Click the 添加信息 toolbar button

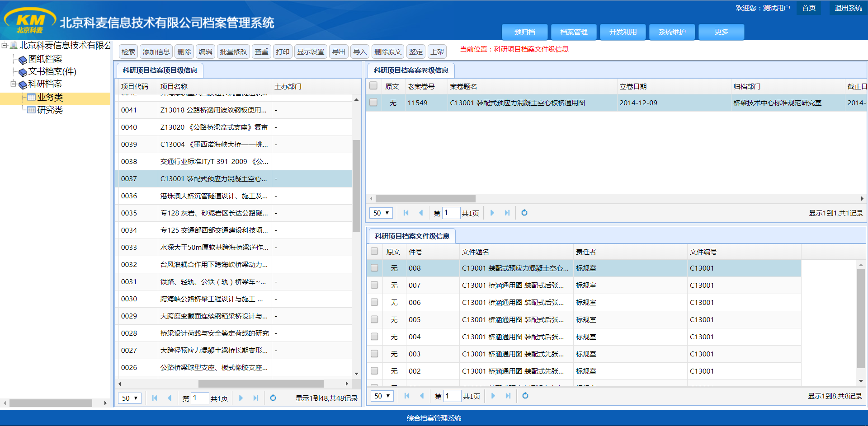point(156,51)
